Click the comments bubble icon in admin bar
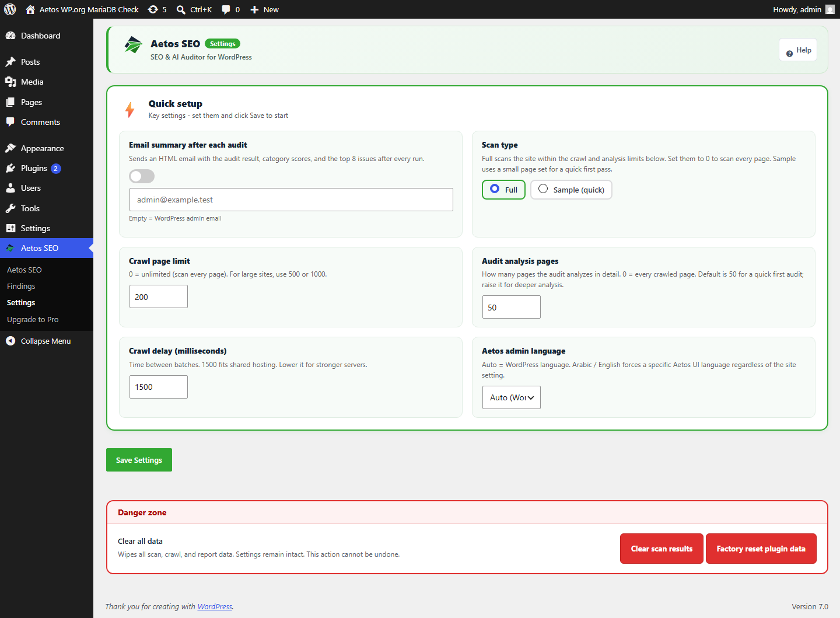This screenshot has width=840, height=618. tap(226, 9)
